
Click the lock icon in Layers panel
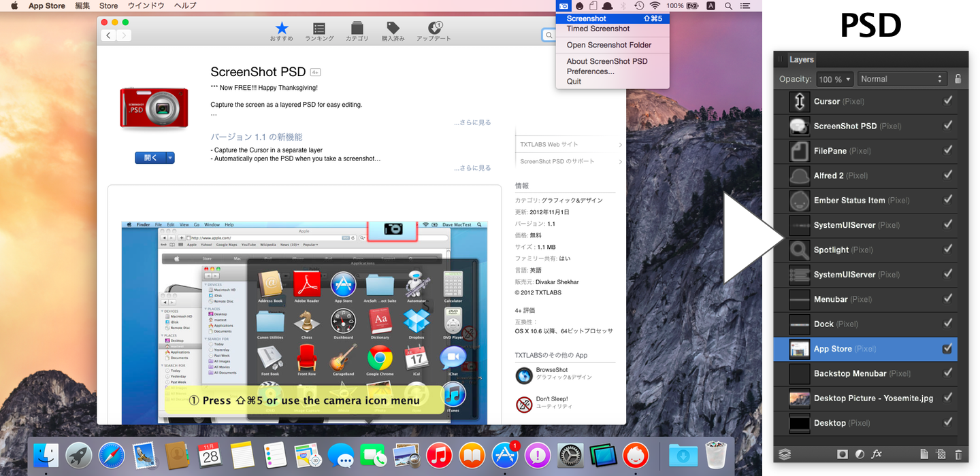point(958,79)
